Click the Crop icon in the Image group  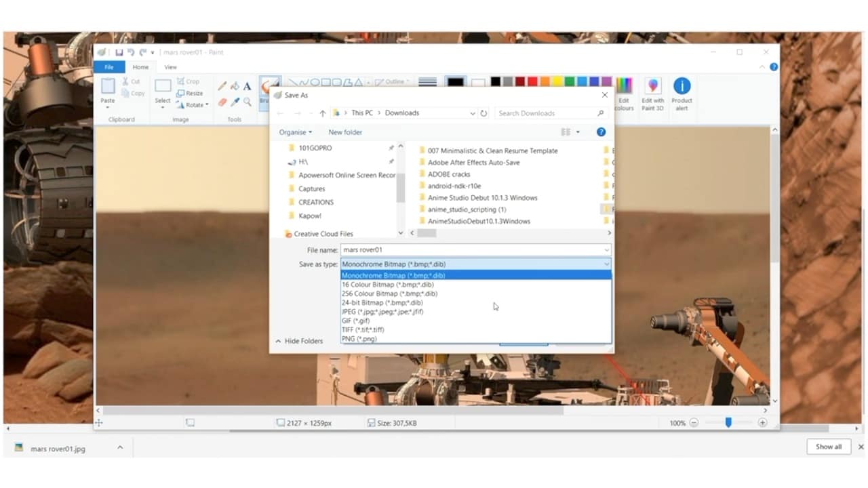point(189,81)
